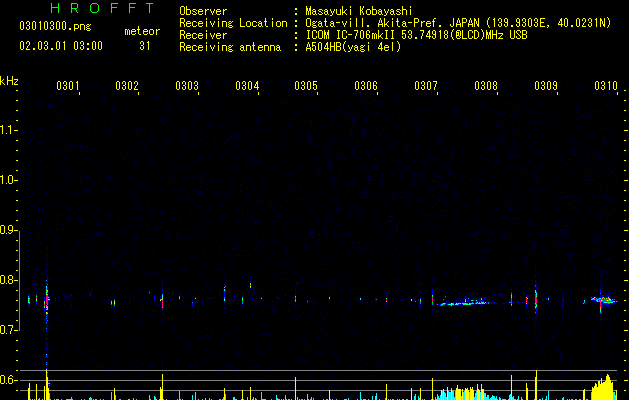Screen dimensions: 629x400
Task: Click the 0.8 kHz axis label
Action: click(x=7, y=279)
